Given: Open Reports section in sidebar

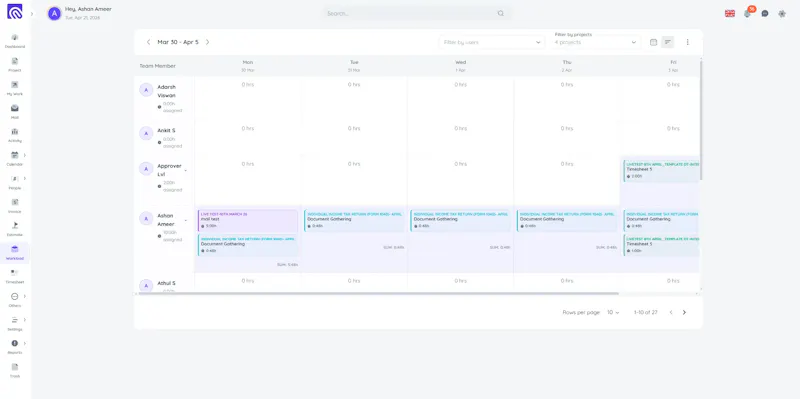Looking at the screenshot, I should pyautogui.click(x=15, y=346).
